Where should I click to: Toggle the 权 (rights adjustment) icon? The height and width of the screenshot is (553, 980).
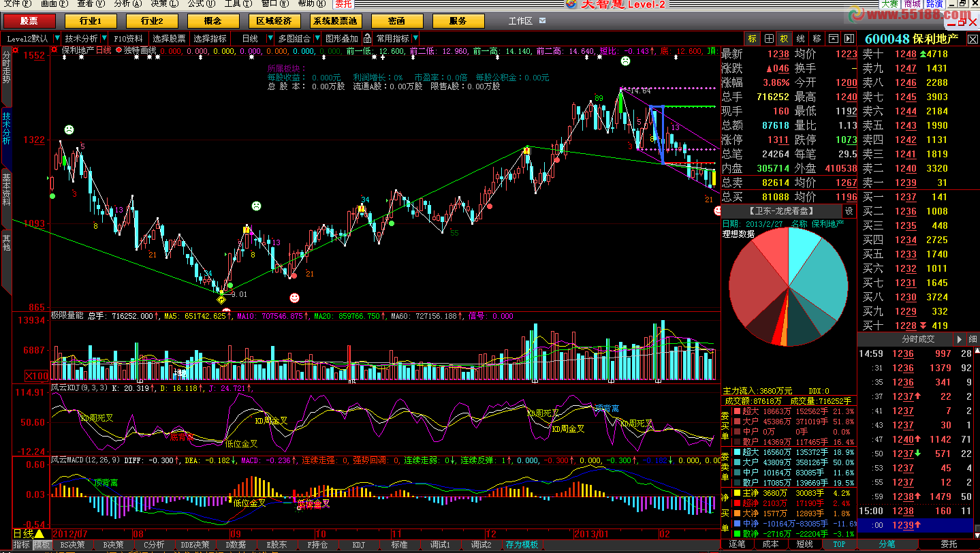[785, 38]
